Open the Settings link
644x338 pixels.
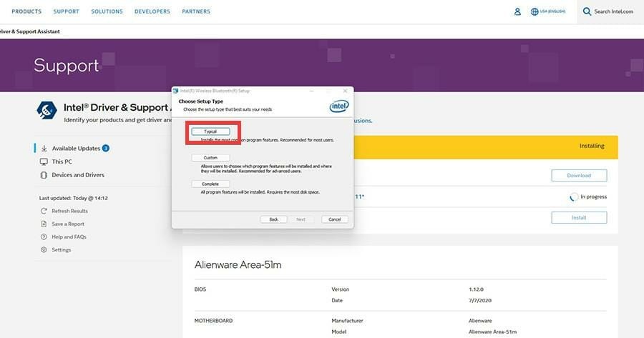click(62, 250)
